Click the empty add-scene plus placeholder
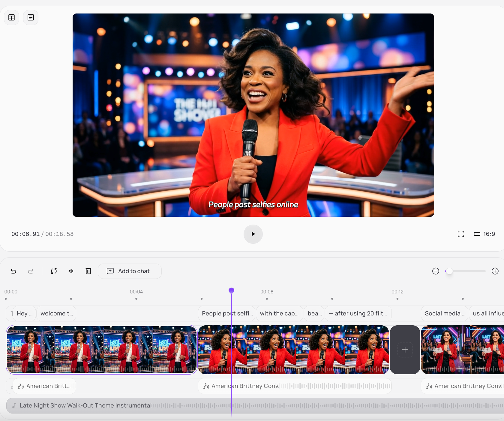 click(405, 350)
